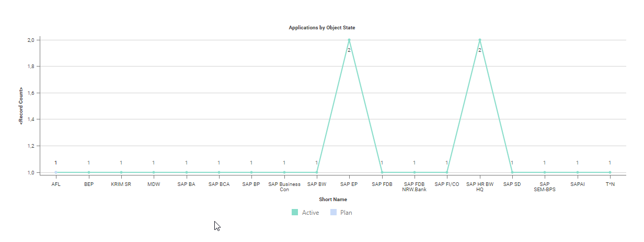Screen dimensions: 644x242
Task: Click the SAP Business Con axis label
Action: click(x=284, y=187)
